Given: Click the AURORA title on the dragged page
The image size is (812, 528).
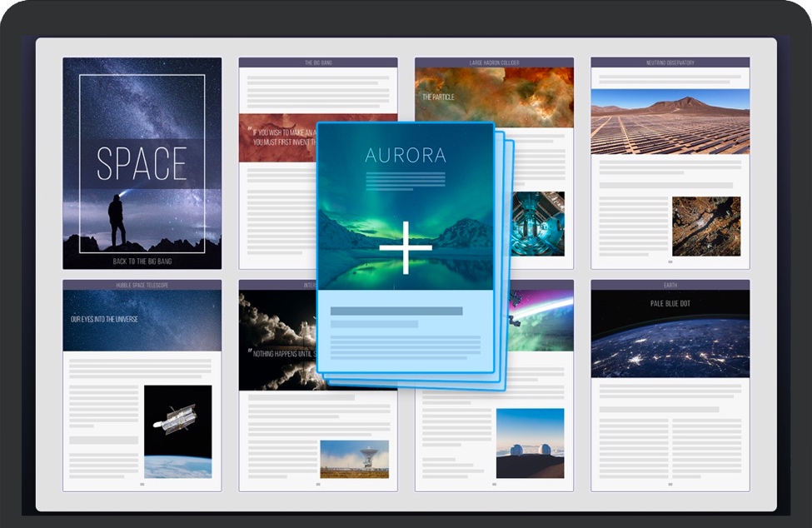Looking at the screenshot, I should coord(406,155).
